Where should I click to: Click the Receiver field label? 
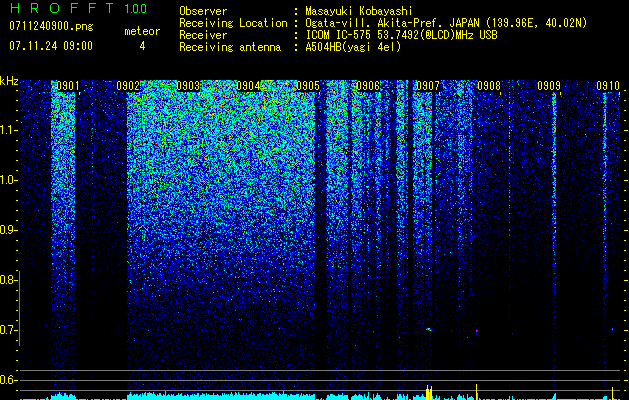[x=203, y=35]
